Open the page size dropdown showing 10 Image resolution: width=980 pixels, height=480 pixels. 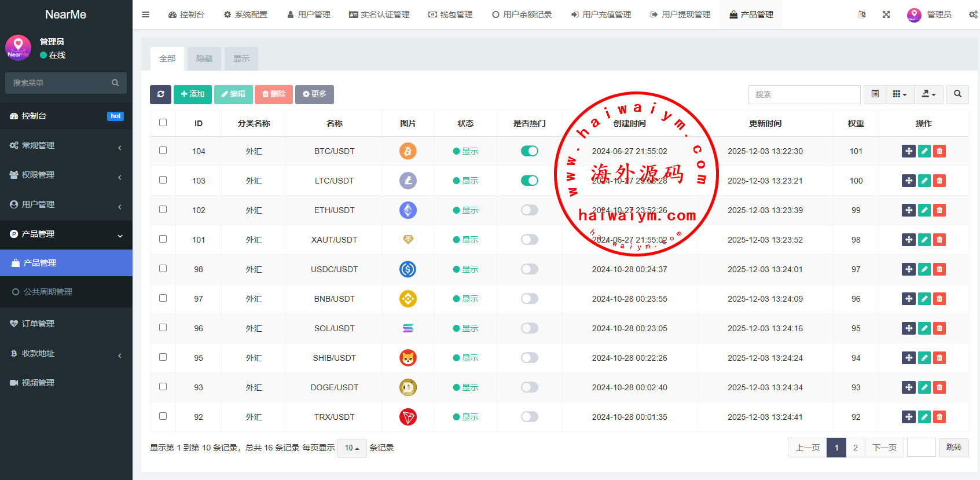(352, 448)
